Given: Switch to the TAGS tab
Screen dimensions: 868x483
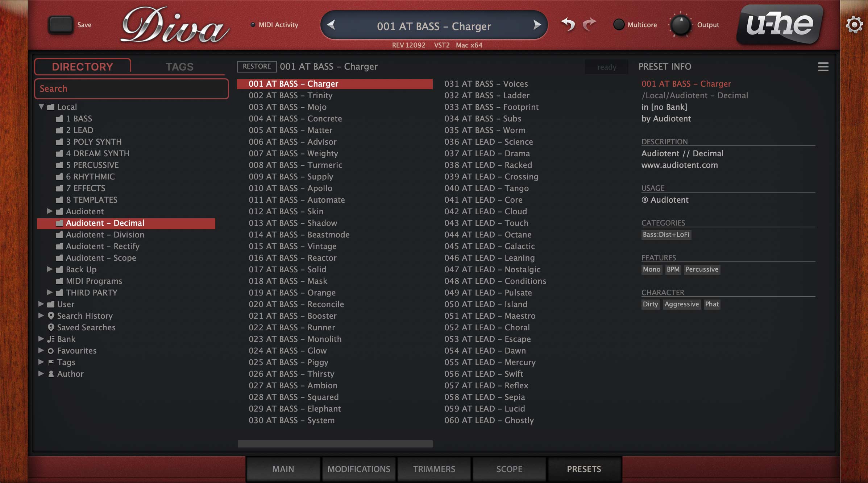Looking at the screenshot, I should [179, 67].
